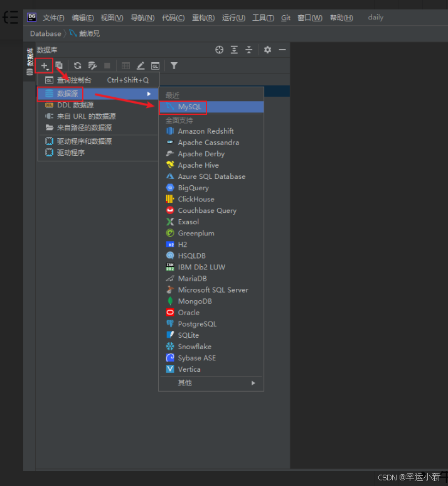448x486 pixels.
Task: Choose MariaDB data source
Action: (211, 279)
